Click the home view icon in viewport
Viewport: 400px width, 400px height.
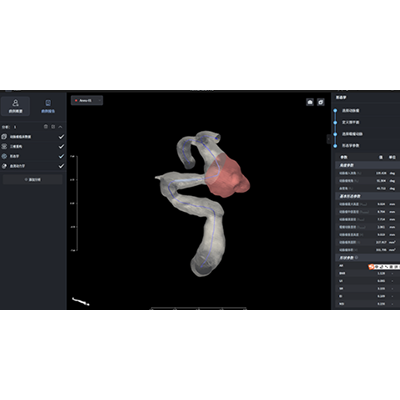pyautogui.click(x=310, y=102)
